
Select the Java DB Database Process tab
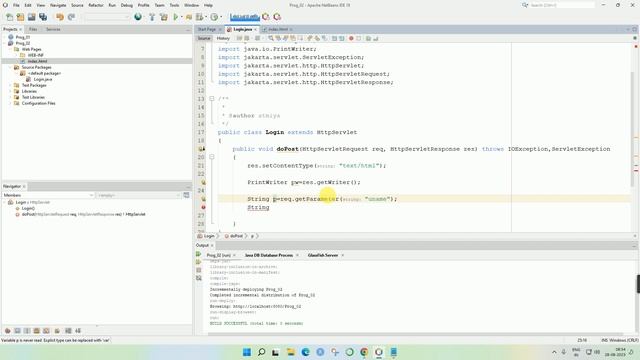click(269, 255)
